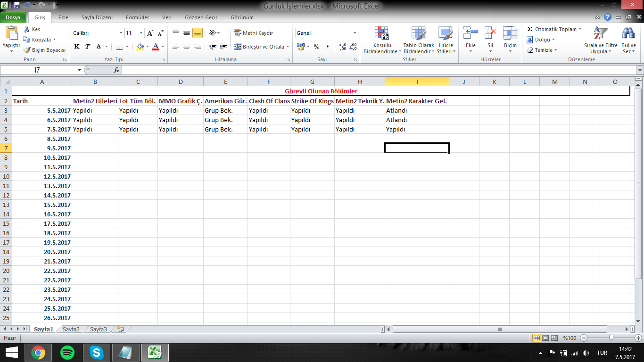Switch to Formüller tab

point(137,17)
